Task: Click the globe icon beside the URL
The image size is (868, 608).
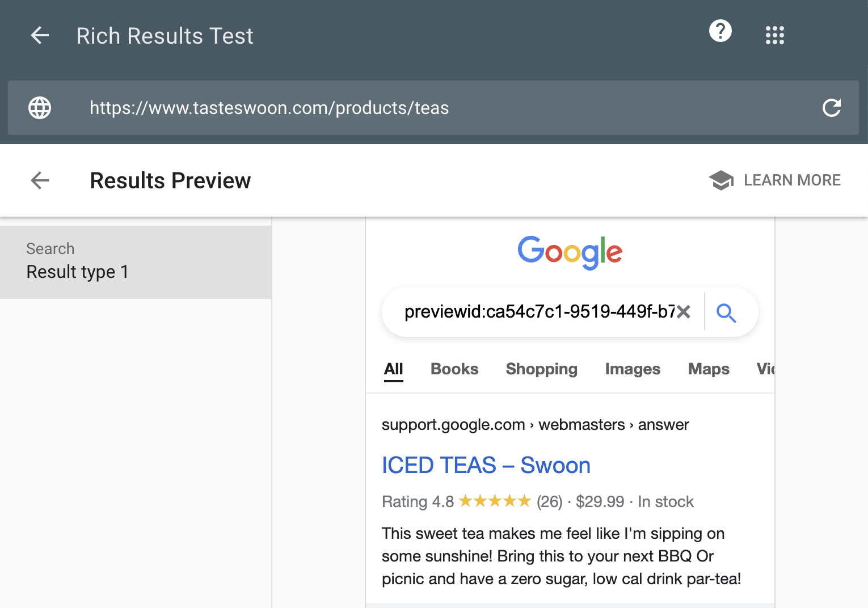Action: click(x=40, y=108)
